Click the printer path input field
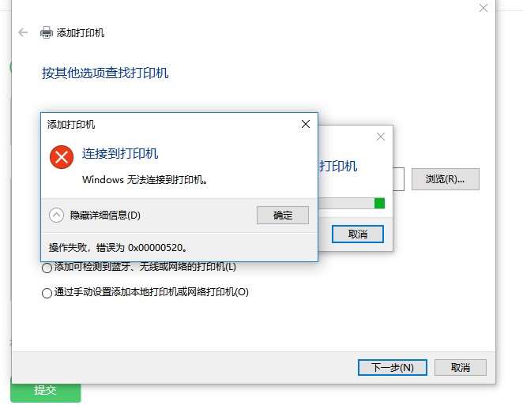Viewport: 523px width, 420px height. [x=399, y=179]
